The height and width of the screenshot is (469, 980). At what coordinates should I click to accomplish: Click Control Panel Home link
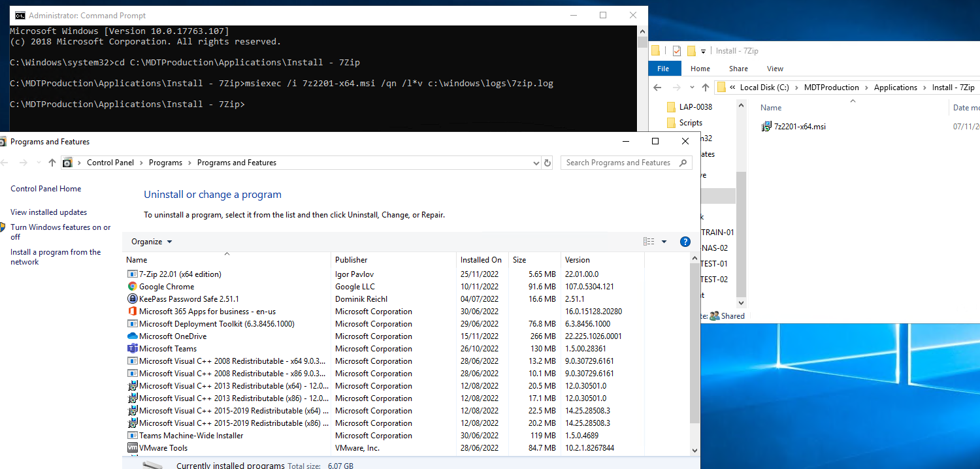(x=46, y=189)
